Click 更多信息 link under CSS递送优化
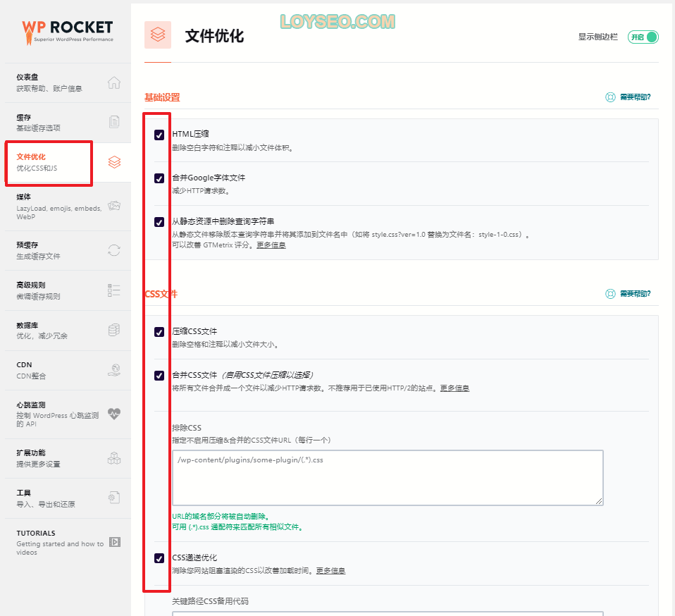This screenshot has height=616, width=675. point(330,571)
